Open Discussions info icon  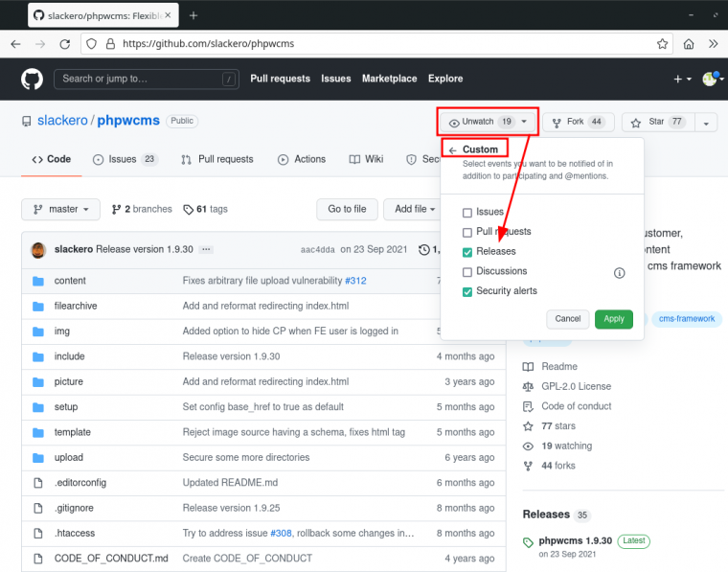pos(620,273)
